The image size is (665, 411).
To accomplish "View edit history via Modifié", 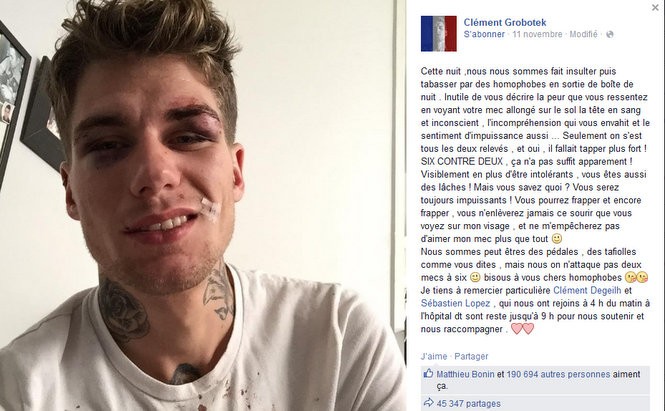I will pyautogui.click(x=583, y=34).
